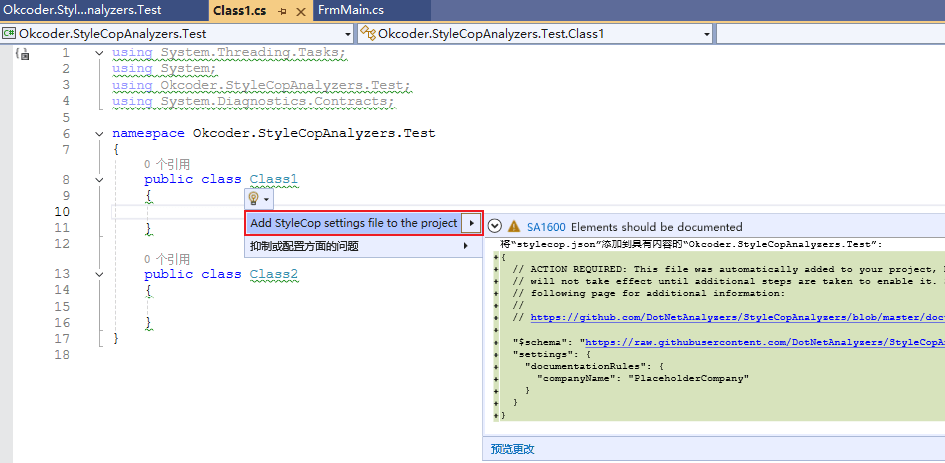The image size is (945, 463).
Task: Switch to the Okcoder.Styl...nalyzers.Test tab
Action: coord(100,10)
